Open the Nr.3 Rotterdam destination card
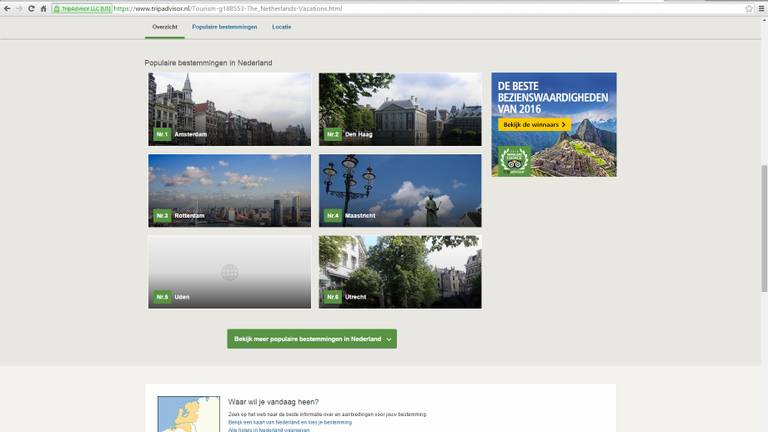The height and width of the screenshot is (432, 768). 230,191
